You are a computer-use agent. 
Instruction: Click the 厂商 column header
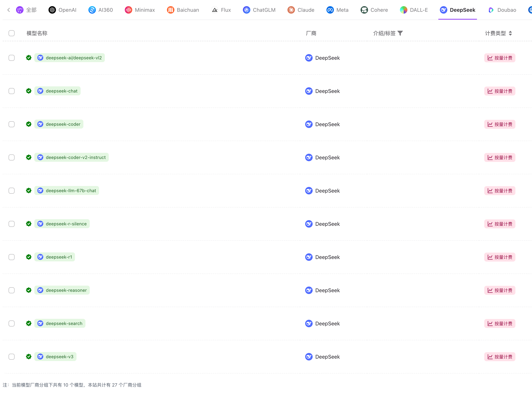311,33
